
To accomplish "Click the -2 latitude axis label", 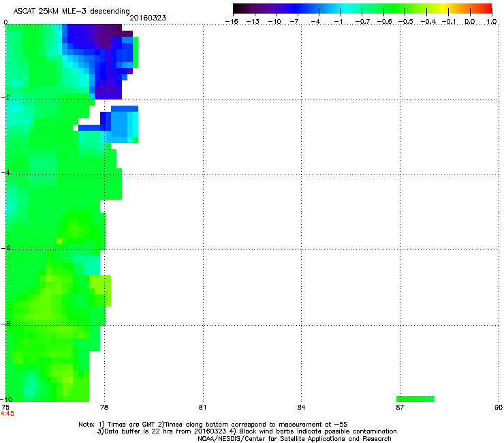I will click(5, 97).
